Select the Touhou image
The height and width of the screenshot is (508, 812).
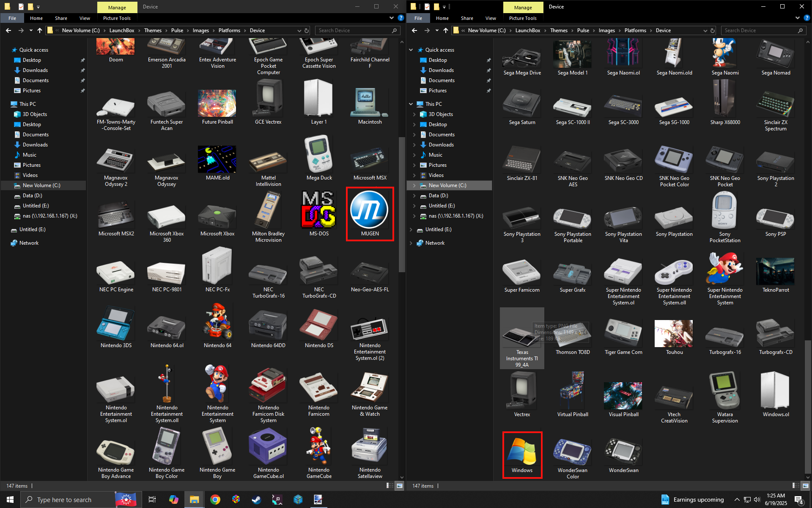click(x=674, y=337)
